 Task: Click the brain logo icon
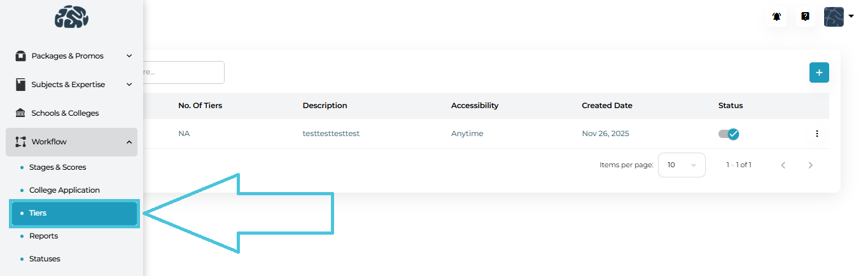pos(71,17)
